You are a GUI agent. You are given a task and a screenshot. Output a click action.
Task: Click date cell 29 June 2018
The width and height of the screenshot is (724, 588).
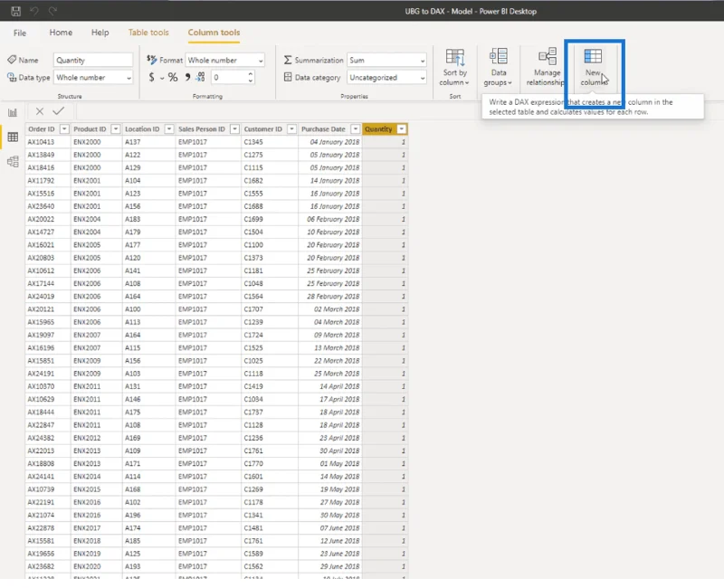tap(340, 567)
